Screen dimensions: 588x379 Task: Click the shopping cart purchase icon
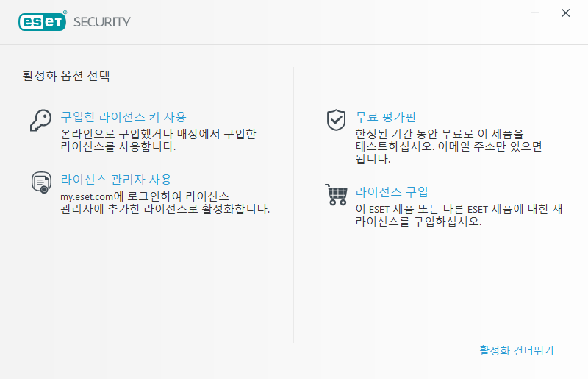point(336,194)
